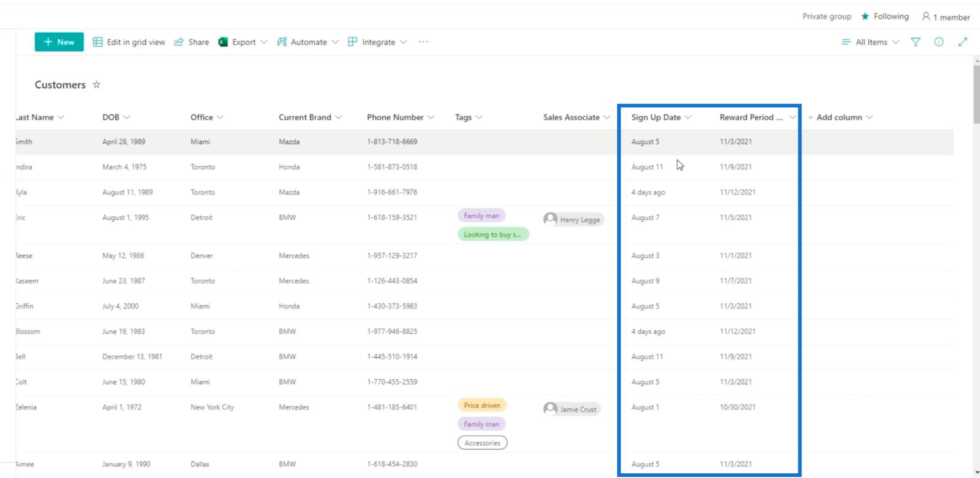
Task: Open Jamie Crust's profile chip
Action: click(x=571, y=409)
